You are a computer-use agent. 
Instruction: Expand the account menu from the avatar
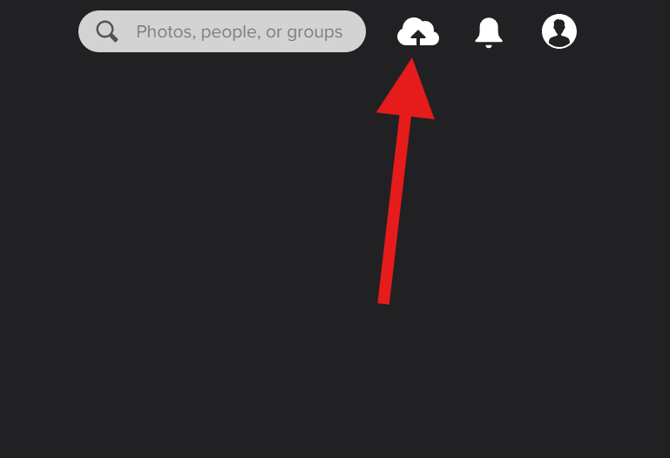pos(559,31)
